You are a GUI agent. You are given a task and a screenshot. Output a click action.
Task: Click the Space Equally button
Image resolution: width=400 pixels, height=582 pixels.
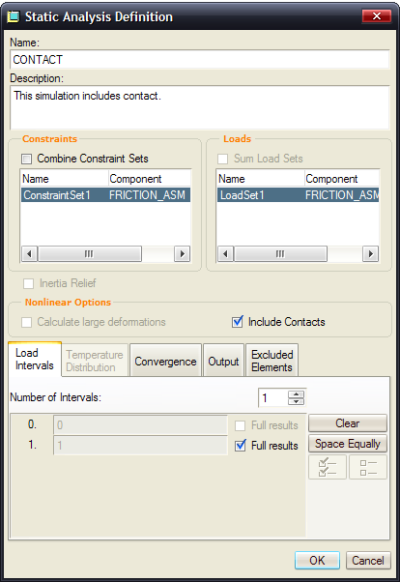click(348, 444)
